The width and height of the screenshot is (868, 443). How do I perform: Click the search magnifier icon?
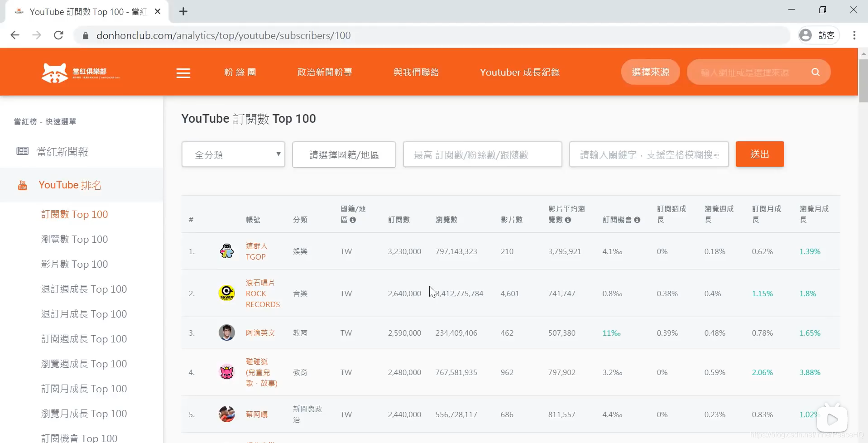pos(815,72)
